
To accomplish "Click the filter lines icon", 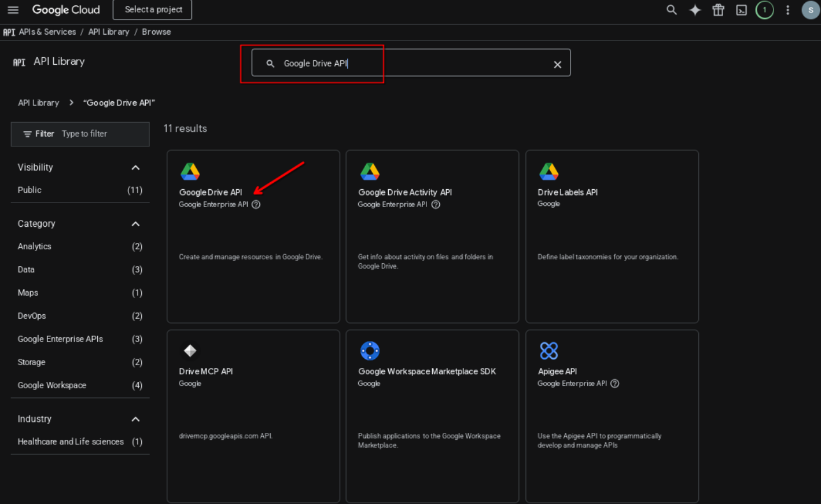I will tap(27, 134).
